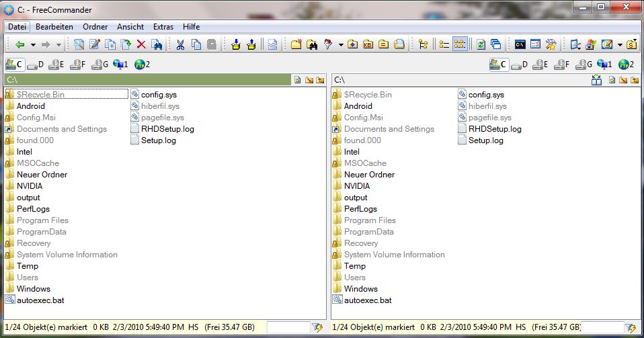The width and height of the screenshot is (644, 338).
Task: Open the Extras menu
Action: click(163, 27)
